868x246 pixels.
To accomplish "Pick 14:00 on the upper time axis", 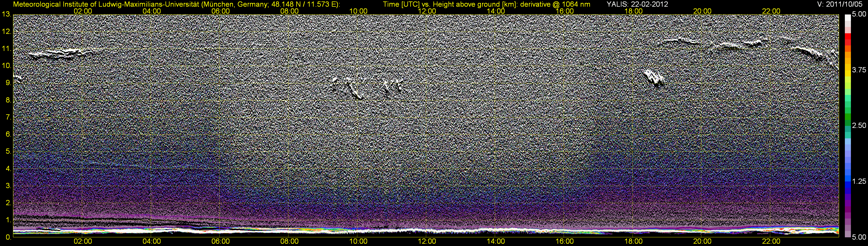I will tap(496, 11).
